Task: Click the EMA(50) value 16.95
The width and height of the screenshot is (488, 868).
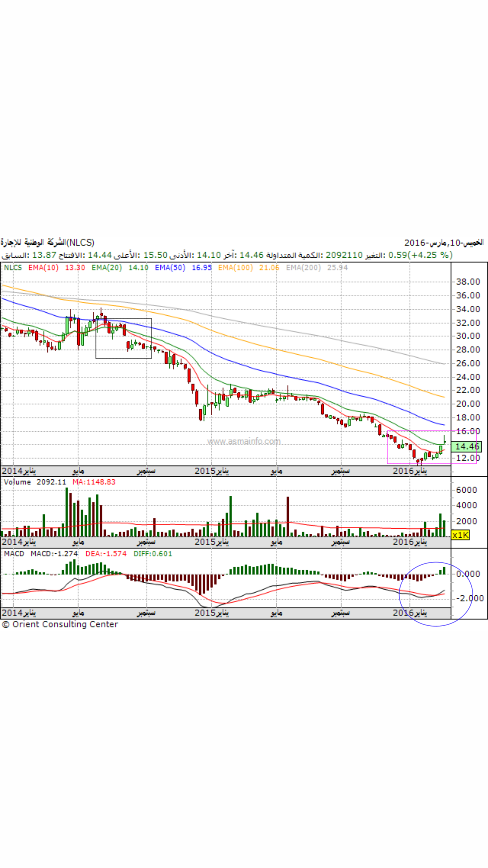Action: (x=202, y=268)
